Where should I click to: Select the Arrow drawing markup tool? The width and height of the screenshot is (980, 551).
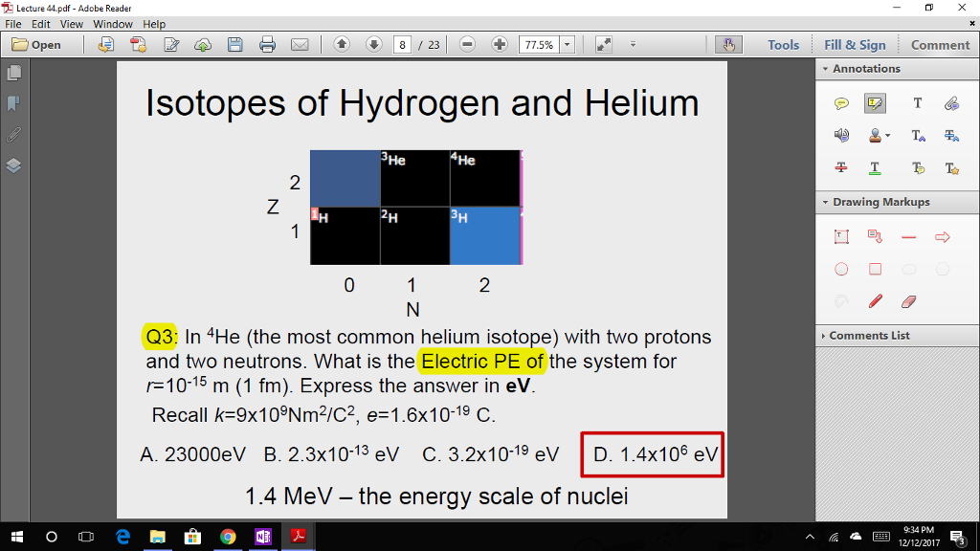[x=943, y=236]
